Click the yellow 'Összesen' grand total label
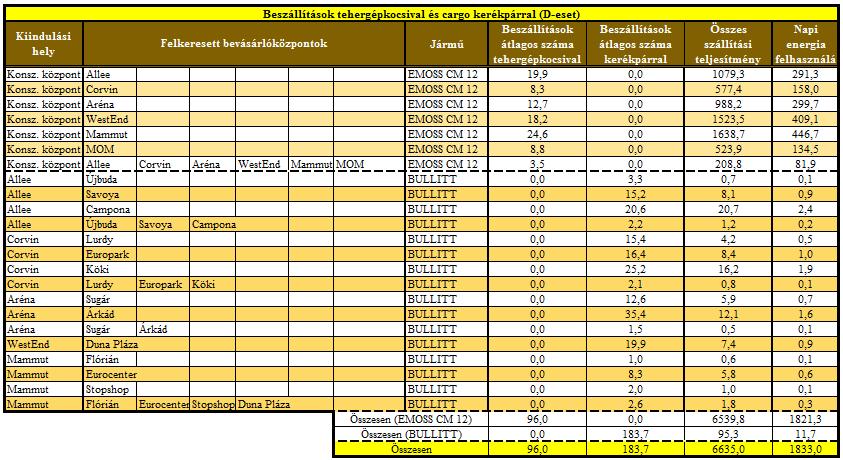Image resolution: width=843 pixels, height=460 pixels. [411, 450]
